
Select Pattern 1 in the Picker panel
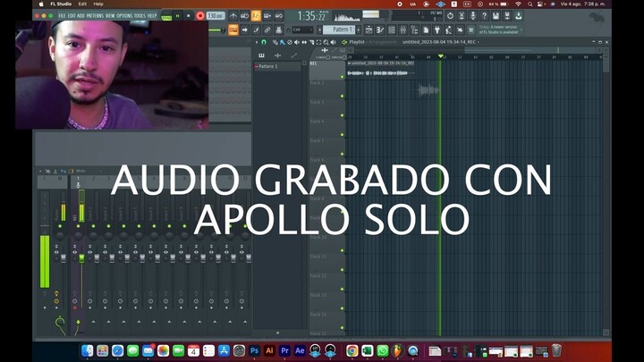[277, 66]
